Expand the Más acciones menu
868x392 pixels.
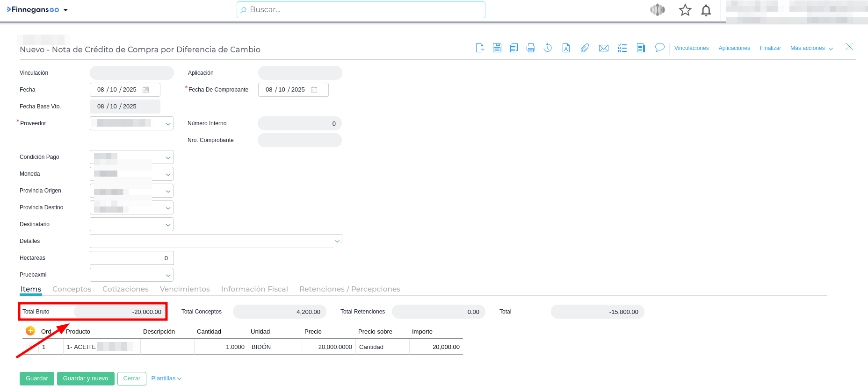click(x=811, y=48)
